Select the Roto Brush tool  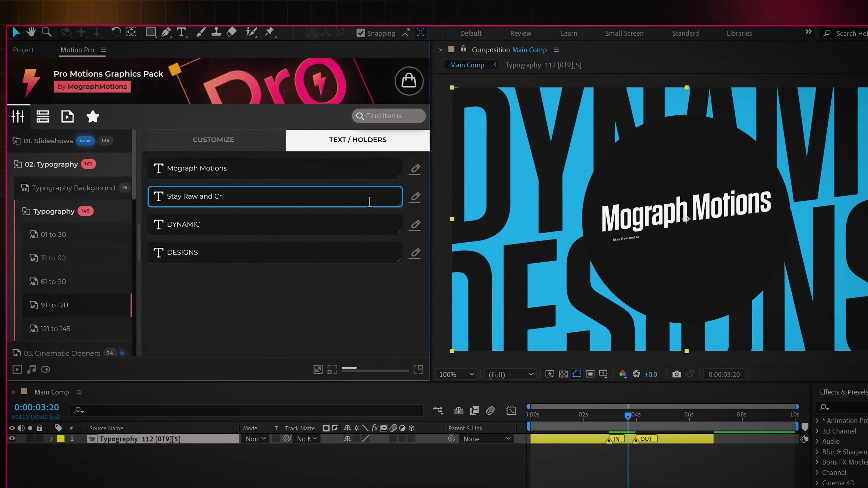tap(251, 32)
